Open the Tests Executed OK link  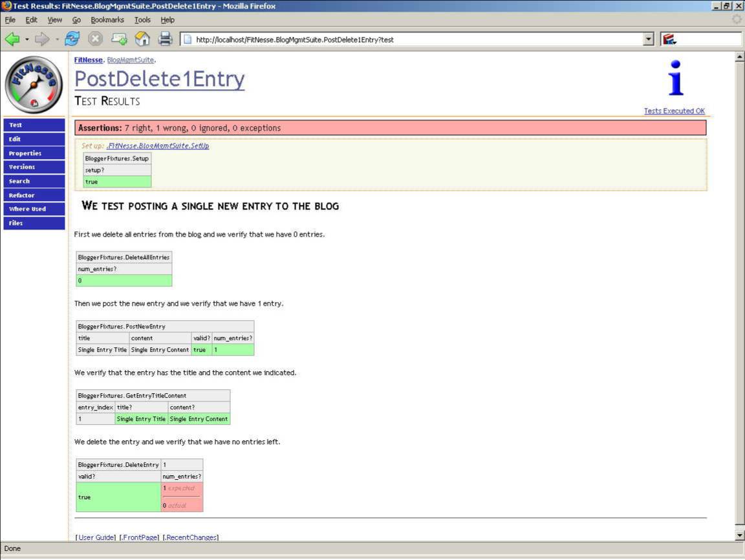click(x=674, y=111)
